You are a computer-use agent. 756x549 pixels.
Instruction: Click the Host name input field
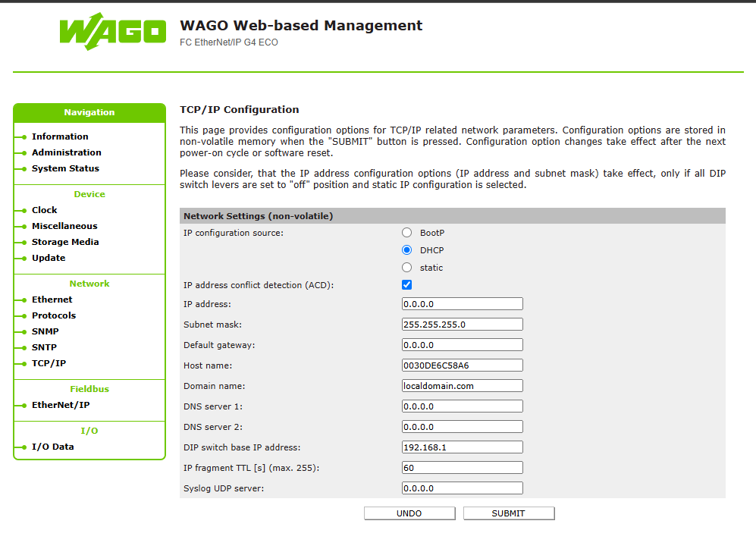462,365
